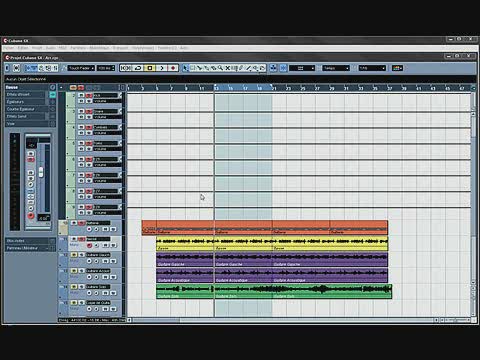Toggle the Snap button on toolbar

click(x=283, y=68)
